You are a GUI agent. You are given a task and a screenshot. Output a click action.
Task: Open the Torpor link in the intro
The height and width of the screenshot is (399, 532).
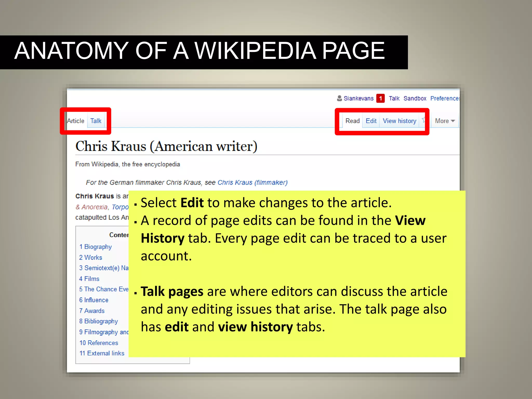[x=120, y=207]
